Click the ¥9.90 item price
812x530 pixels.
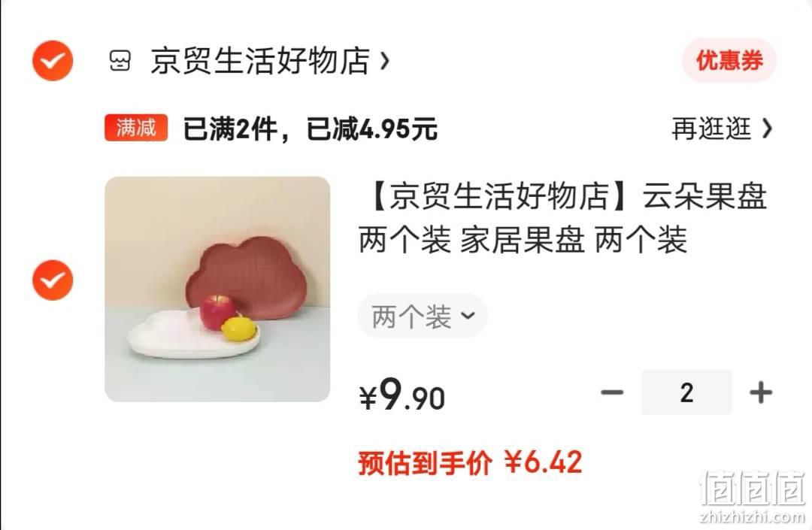[401, 395]
